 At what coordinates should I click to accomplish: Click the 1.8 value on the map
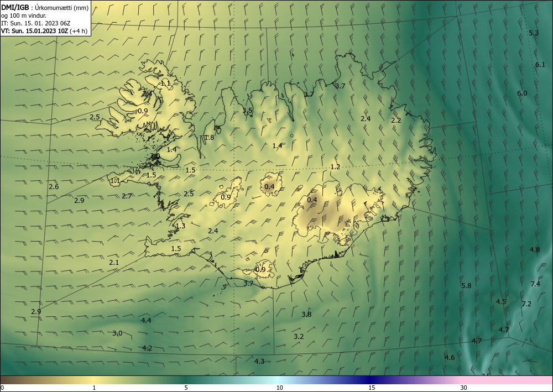click(x=209, y=138)
